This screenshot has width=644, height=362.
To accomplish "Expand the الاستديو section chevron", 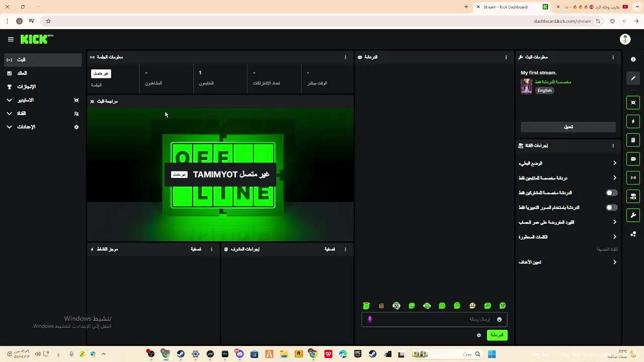I will (x=9, y=100).
